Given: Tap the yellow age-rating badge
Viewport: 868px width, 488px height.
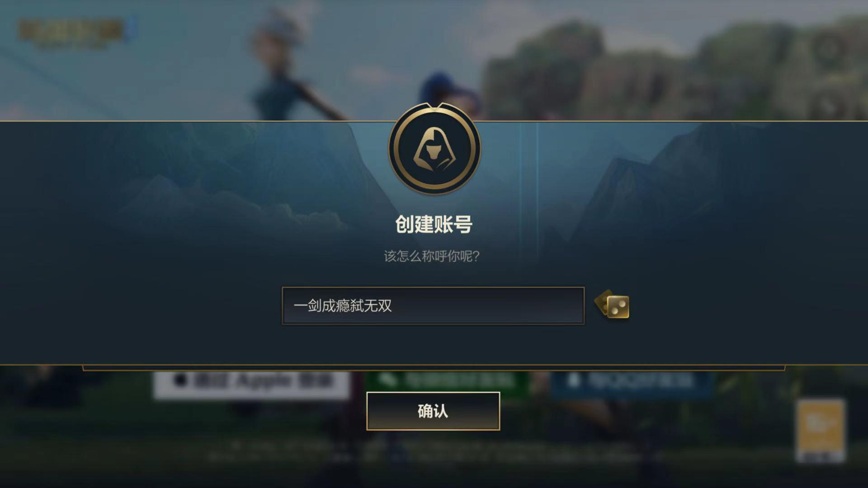Looking at the screenshot, I should (x=820, y=431).
